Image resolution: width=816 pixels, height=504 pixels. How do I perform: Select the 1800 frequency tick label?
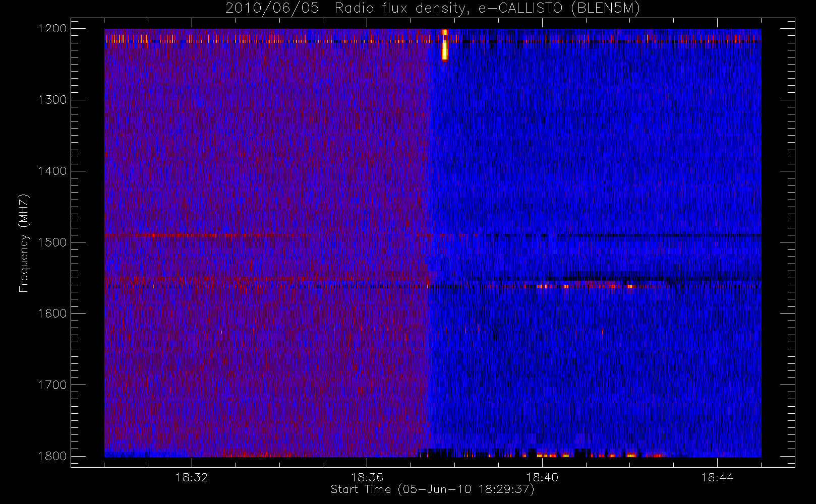(x=52, y=456)
